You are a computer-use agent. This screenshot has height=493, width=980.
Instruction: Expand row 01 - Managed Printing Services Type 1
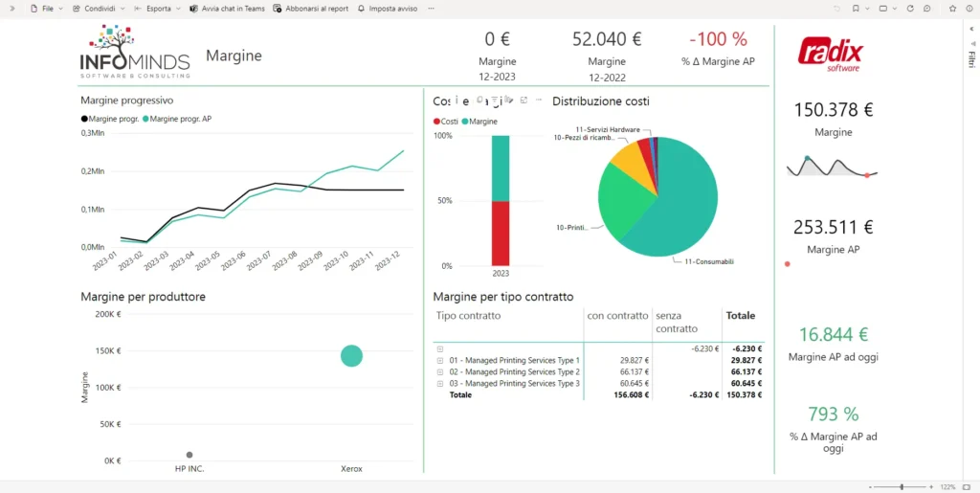[440, 361]
